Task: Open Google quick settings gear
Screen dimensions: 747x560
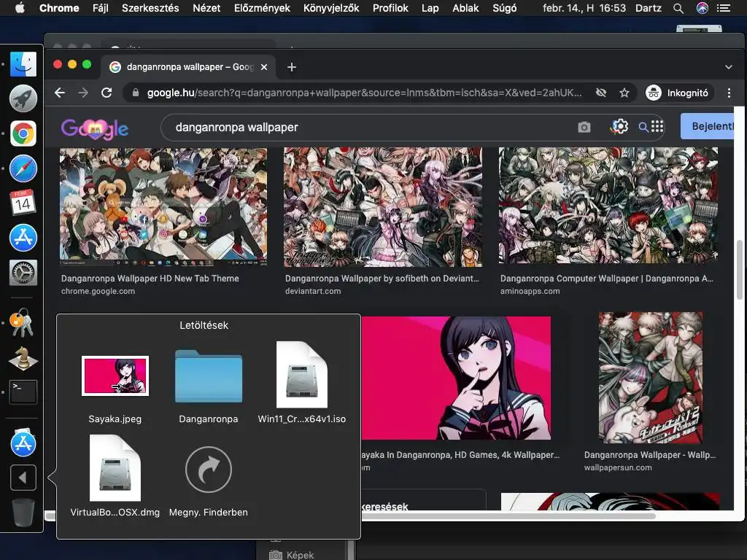Action: (x=620, y=126)
